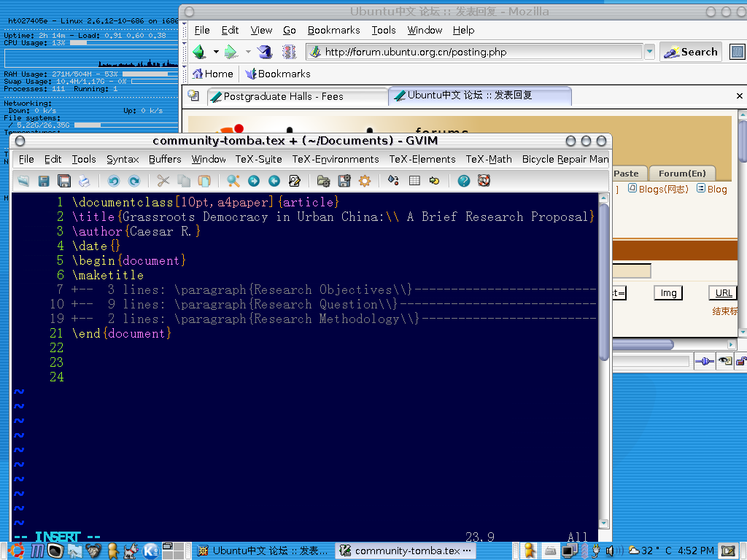Open the Forum(En) tab on the forum page
The image size is (747, 560).
click(682, 174)
